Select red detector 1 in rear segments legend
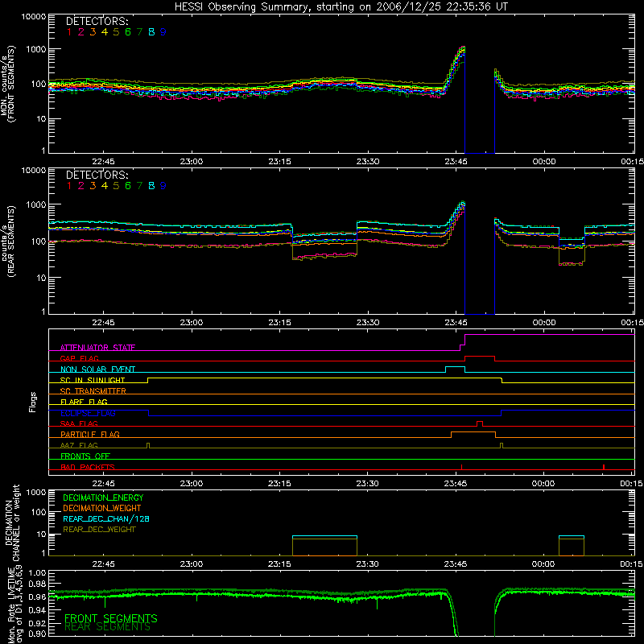Viewport: 644px width, 644px height. [x=69, y=186]
